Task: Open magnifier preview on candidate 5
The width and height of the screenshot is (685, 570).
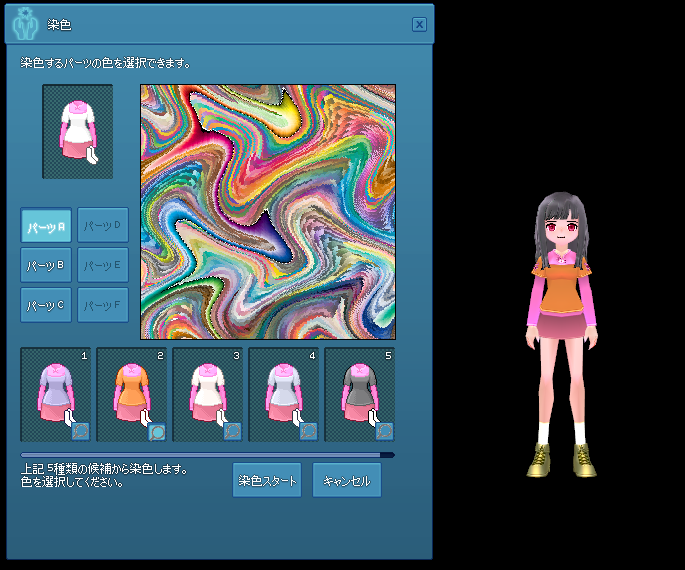Action: click(x=385, y=432)
